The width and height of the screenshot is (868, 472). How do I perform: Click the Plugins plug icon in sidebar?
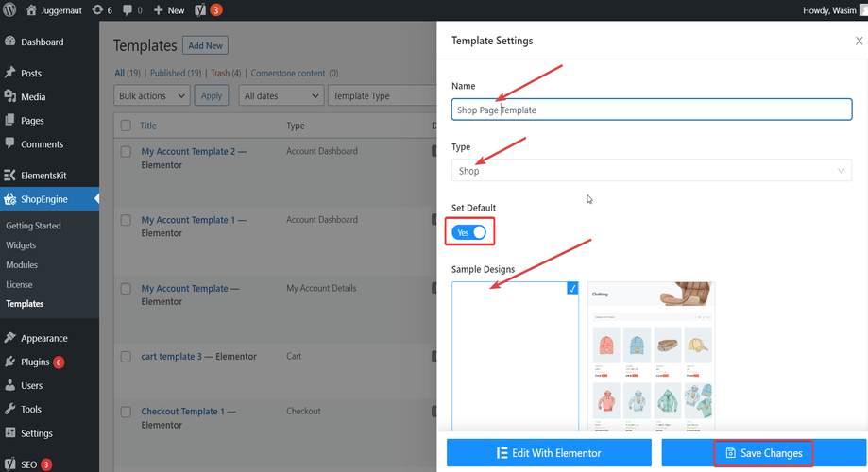10,362
